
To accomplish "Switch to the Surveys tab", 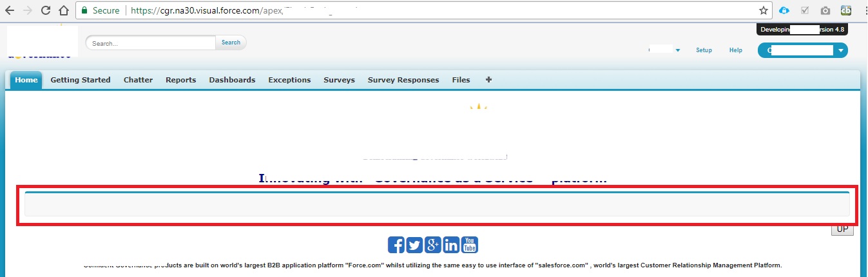I will pyautogui.click(x=339, y=80).
